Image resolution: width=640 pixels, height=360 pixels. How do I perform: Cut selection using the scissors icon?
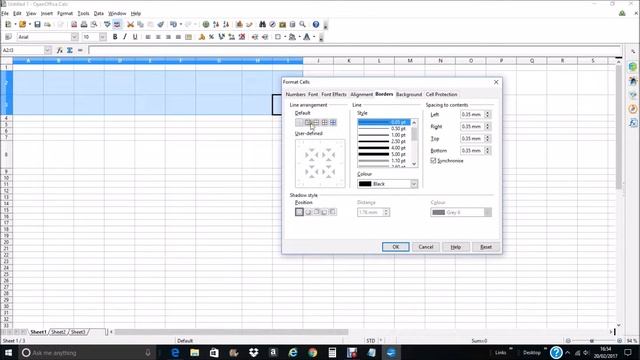coord(130,24)
